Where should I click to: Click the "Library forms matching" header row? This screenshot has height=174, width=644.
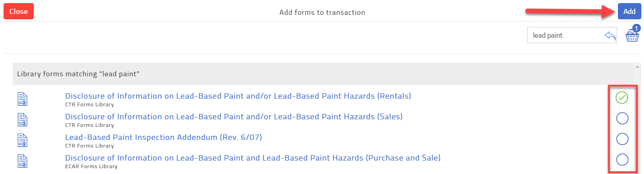[323, 74]
